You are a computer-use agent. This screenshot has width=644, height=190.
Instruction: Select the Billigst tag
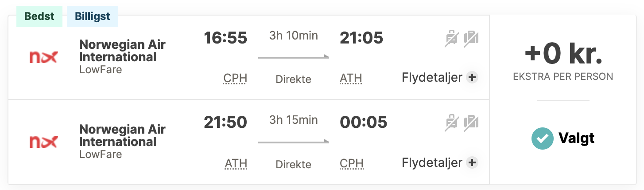[93, 17]
